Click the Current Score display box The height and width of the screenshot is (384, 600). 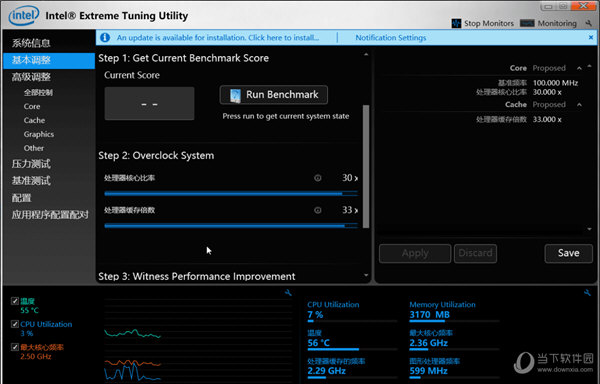coord(149,103)
